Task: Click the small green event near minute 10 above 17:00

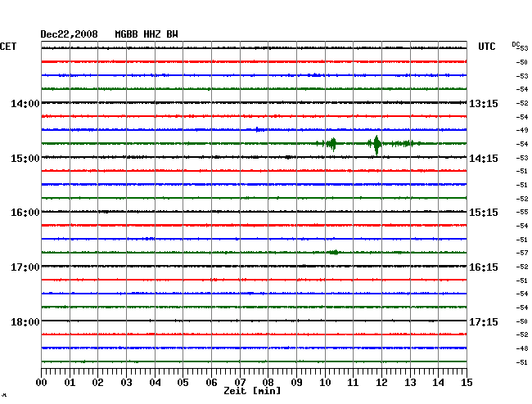Action: [x=334, y=252]
